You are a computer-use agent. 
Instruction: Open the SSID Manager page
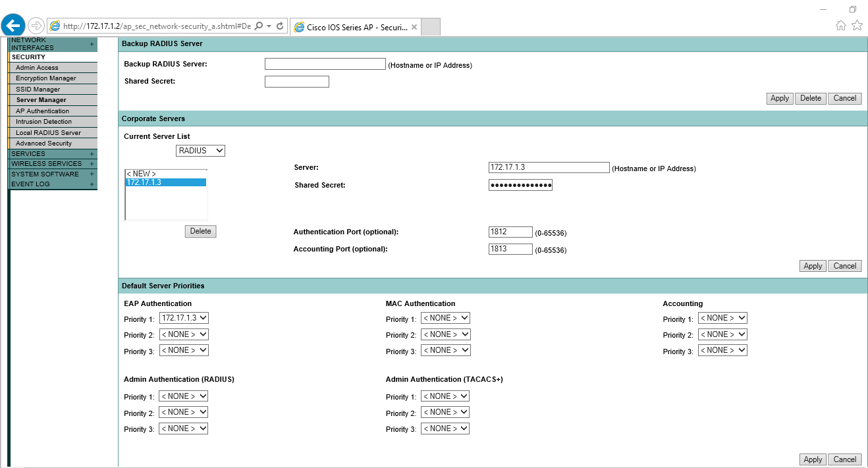(38, 90)
